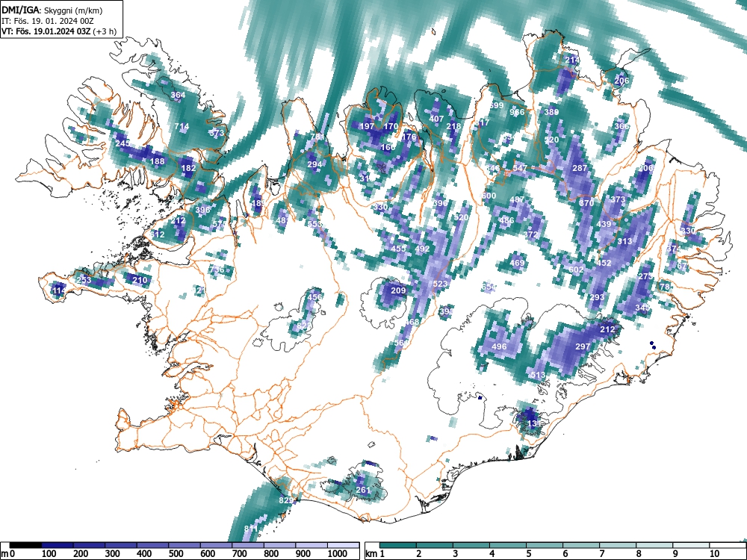Screen dimensions: 747x560
Task: Click the visibility value 469
Action: (x=517, y=262)
